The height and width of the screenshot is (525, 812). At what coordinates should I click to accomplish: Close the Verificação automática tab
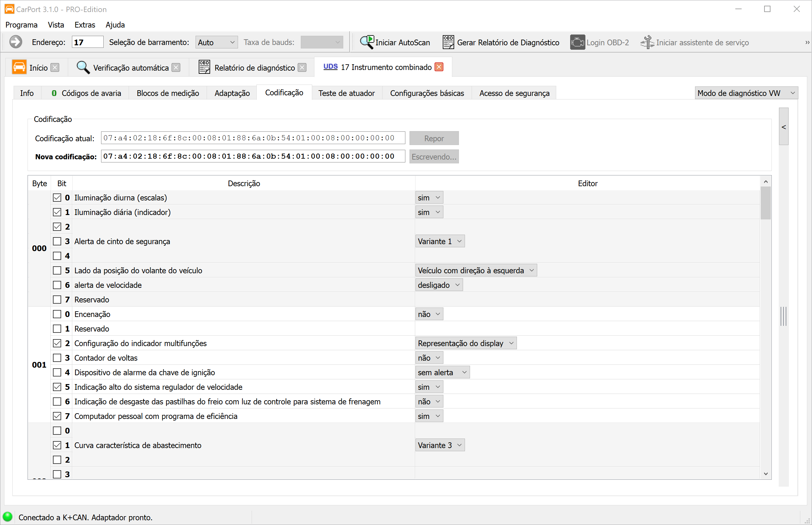176,67
